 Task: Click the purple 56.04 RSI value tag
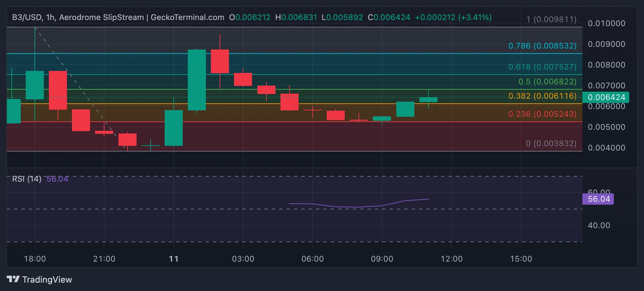pos(598,199)
